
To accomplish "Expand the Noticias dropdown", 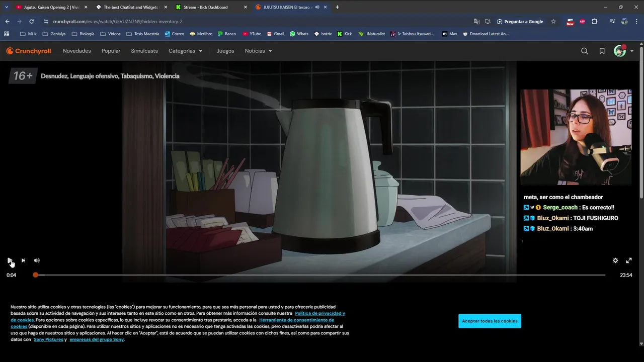I will point(259,51).
